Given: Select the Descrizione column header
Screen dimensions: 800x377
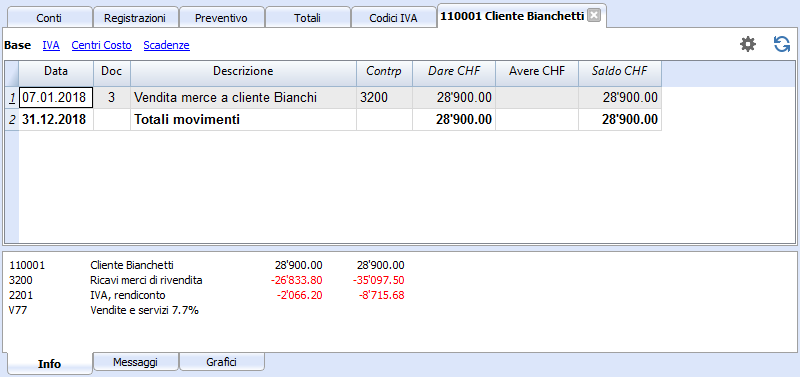Looking at the screenshot, I should [243, 71].
